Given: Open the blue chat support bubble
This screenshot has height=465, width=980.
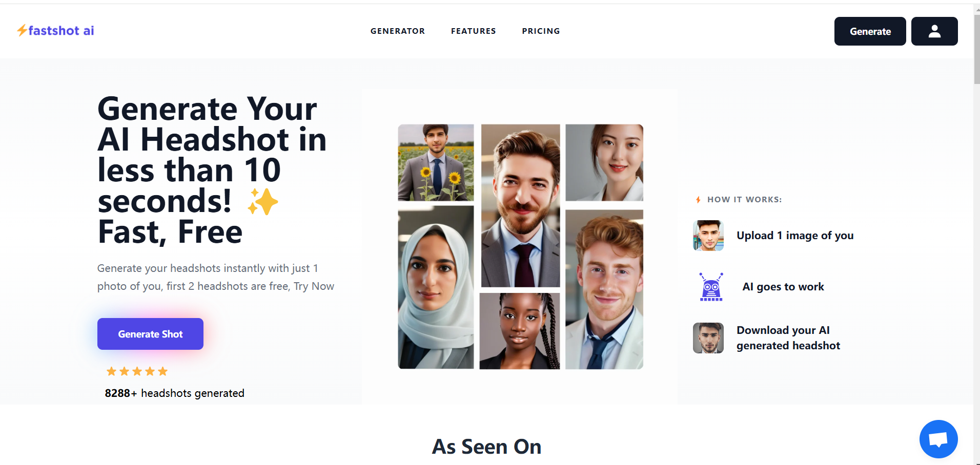Looking at the screenshot, I should (938, 439).
